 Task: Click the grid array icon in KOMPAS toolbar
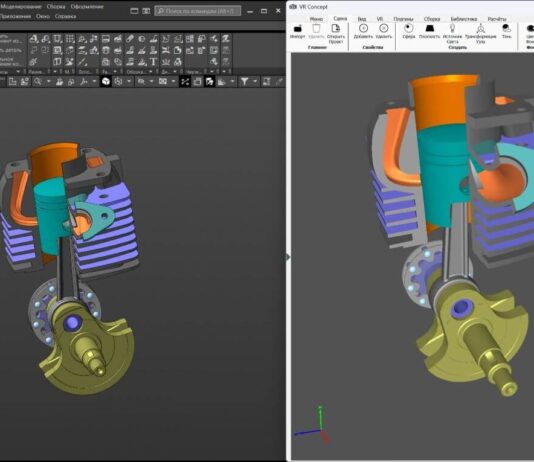point(69,38)
